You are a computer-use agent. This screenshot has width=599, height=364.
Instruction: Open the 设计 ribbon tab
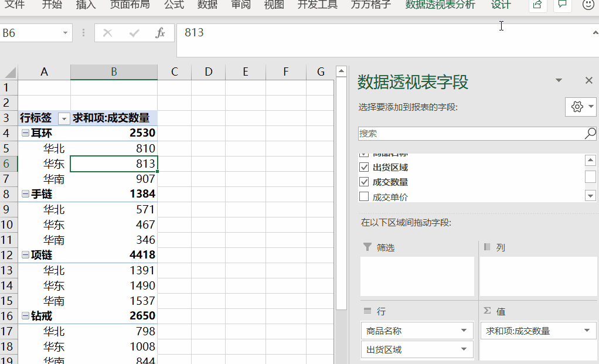pyautogui.click(x=501, y=5)
